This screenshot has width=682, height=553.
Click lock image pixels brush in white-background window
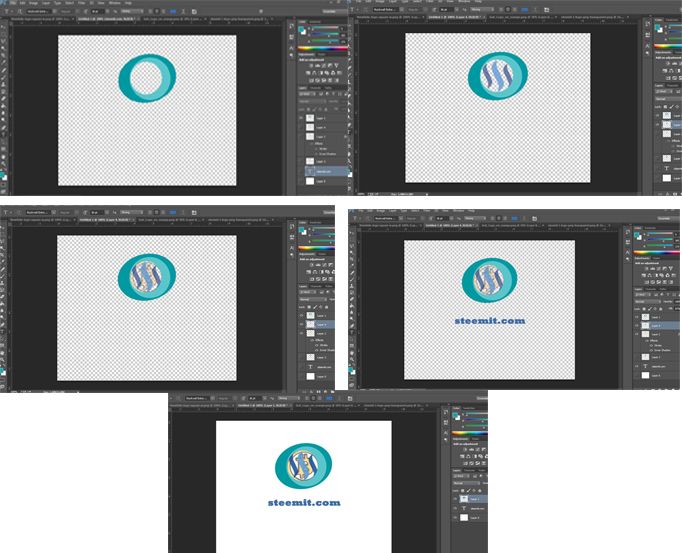coord(468,491)
